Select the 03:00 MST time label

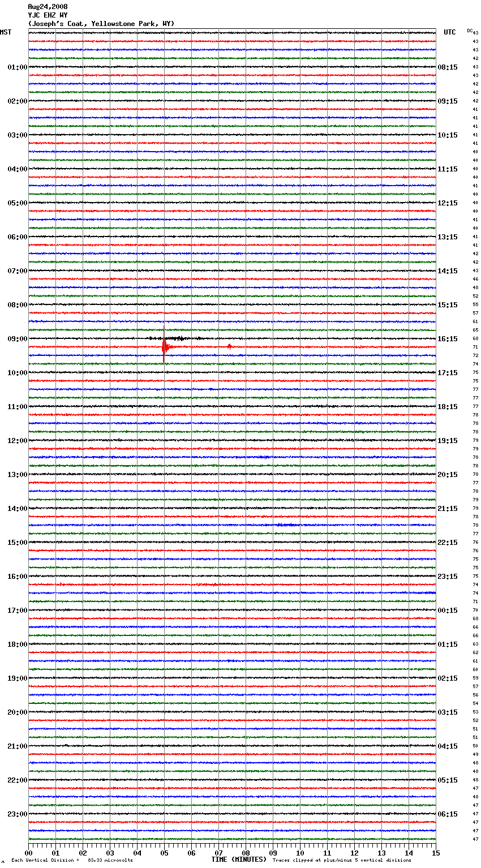pyautogui.click(x=17, y=135)
